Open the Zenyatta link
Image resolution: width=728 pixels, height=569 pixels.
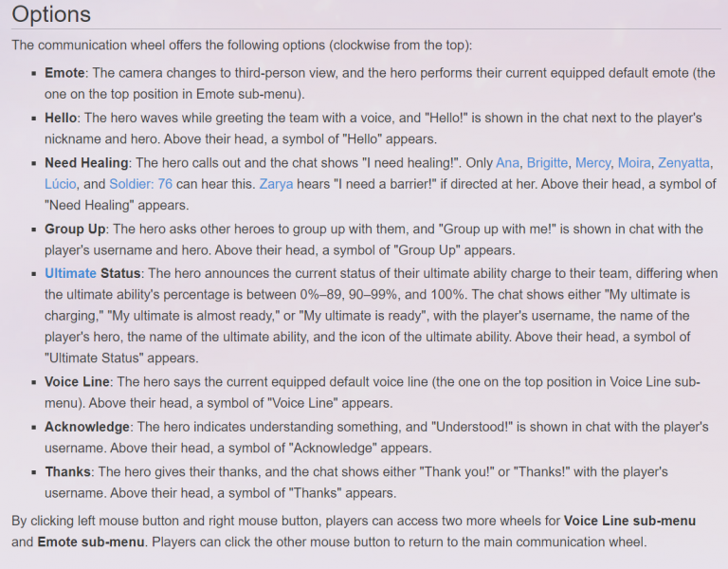tap(683, 163)
